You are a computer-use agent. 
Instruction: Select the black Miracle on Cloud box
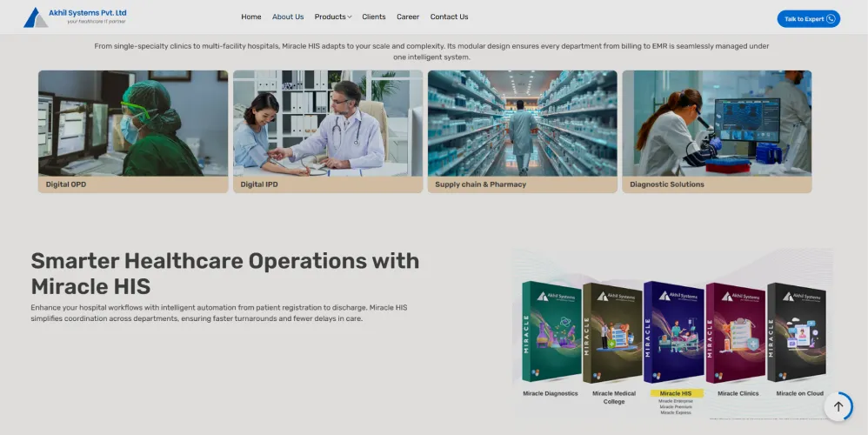click(x=797, y=332)
